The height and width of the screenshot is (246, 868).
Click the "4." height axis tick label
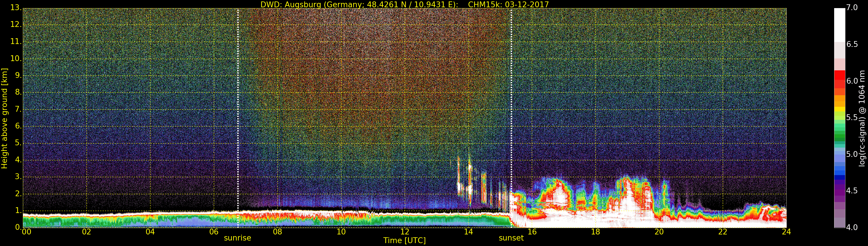tap(18, 160)
